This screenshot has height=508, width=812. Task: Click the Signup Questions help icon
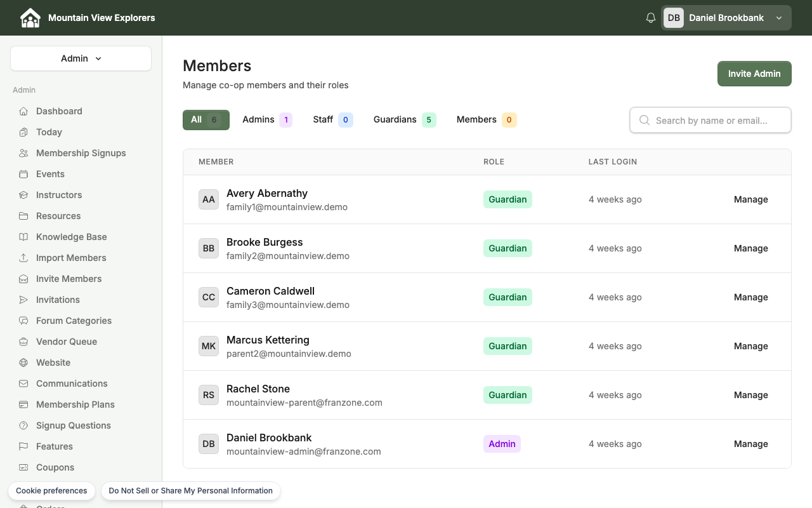coord(23,425)
